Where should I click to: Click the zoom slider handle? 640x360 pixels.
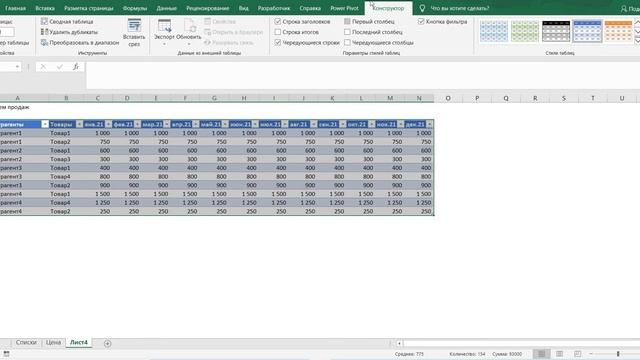(x=618, y=354)
